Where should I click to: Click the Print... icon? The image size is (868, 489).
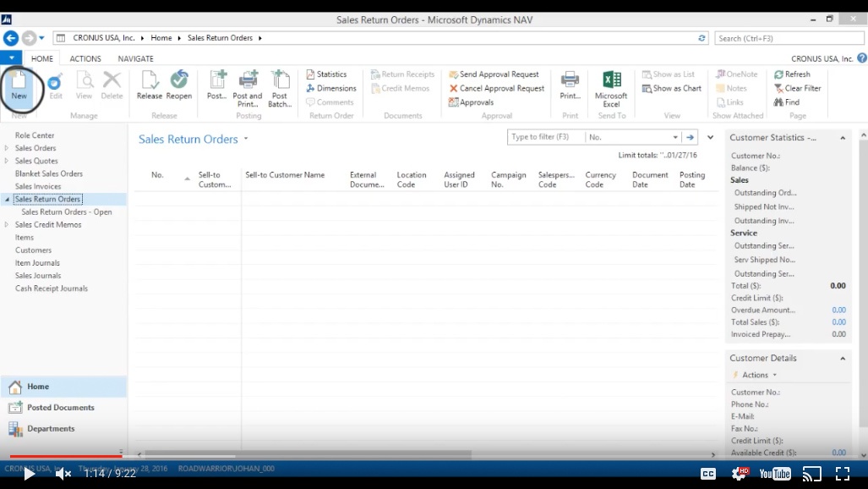[570, 85]
